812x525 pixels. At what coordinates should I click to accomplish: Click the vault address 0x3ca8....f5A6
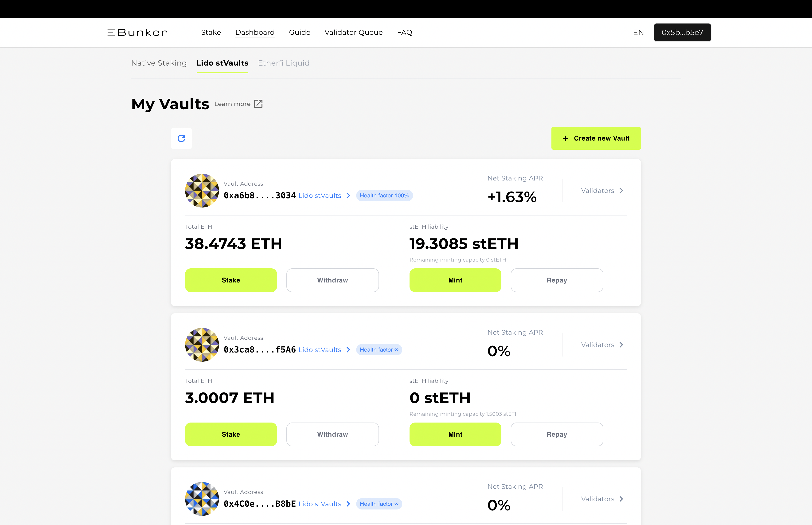point(260,349)
